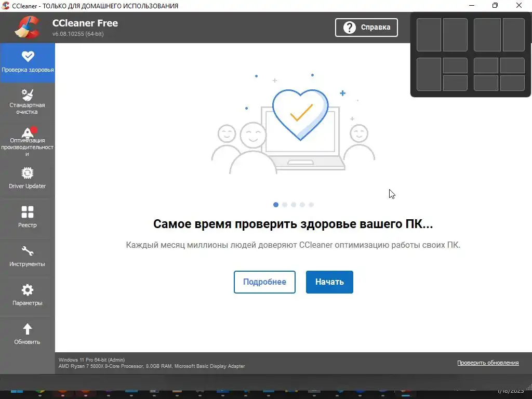This screenshot has height=399, width=532.
Task: Click the subtitle Каждый месяц миллионы людей доверяют
Action: click(293, 245)
